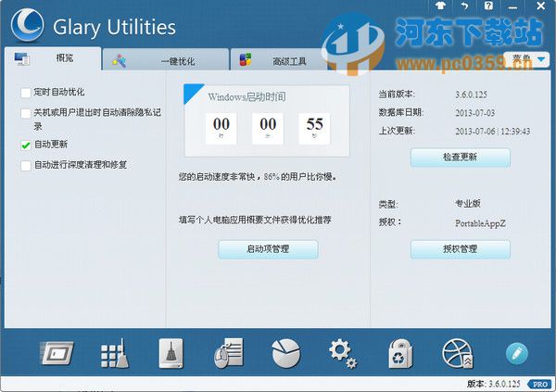Open the browser assistant globe icon
Image resolution: width=556 pixels, height=392 pixels.
click(458, 353)
